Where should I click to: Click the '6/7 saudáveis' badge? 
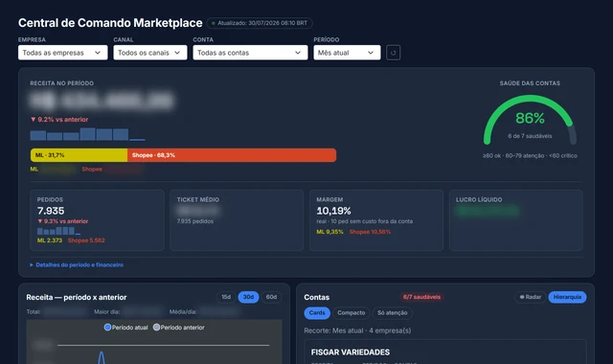(x=421, y=297)
